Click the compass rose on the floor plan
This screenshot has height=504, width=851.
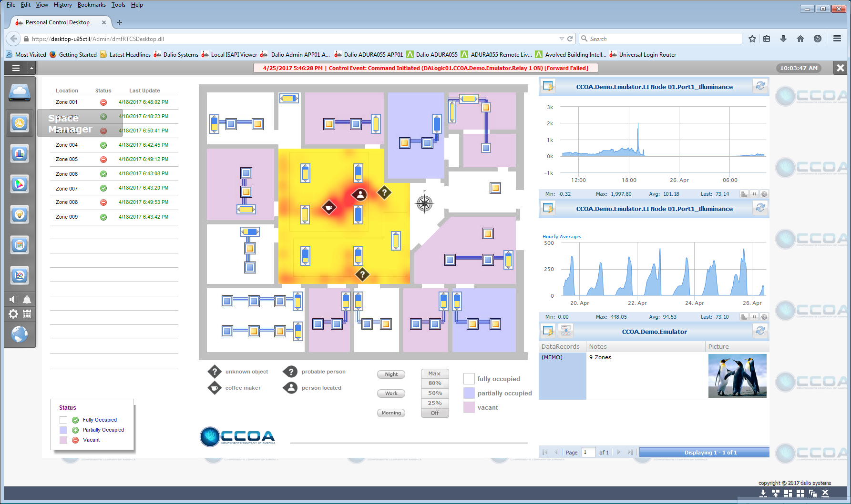[x=424, y=203]
